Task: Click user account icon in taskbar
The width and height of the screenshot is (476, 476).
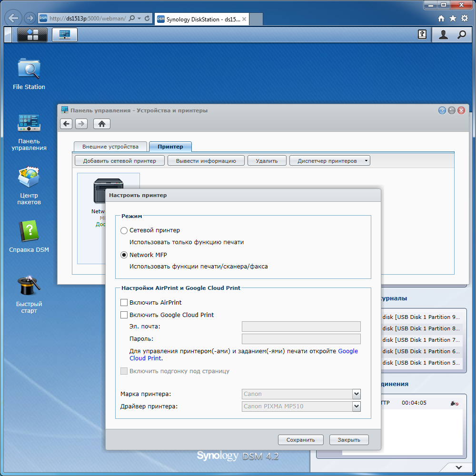Action: click(x=443, y=35)
